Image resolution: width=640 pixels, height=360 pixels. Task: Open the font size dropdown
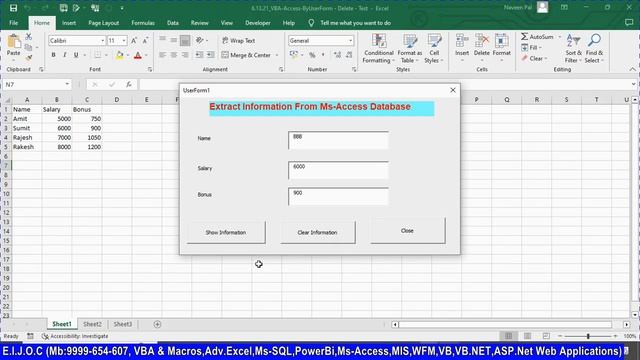click(x=124, y=40)
